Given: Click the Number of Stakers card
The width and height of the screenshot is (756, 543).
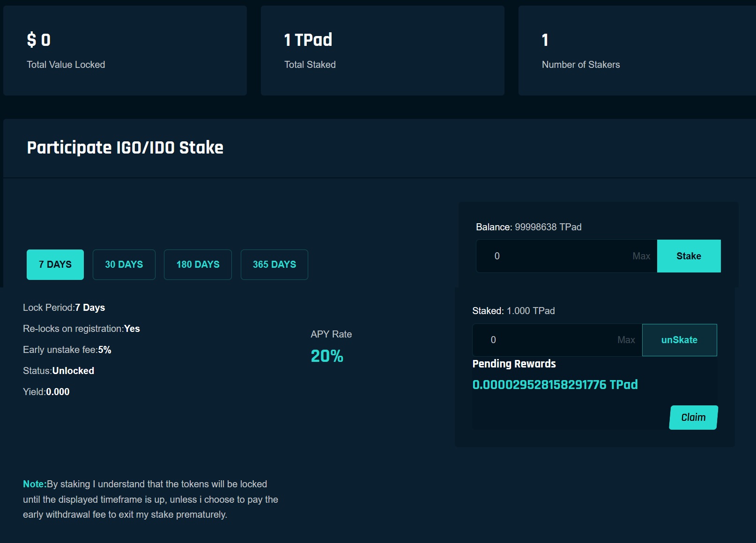Looking at the screenshot, I should (637, 51).
